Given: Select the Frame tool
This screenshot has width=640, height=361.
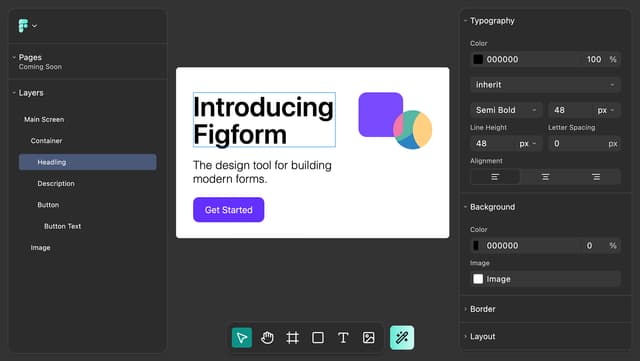Looking at the screenshot, I should point(293,338).
